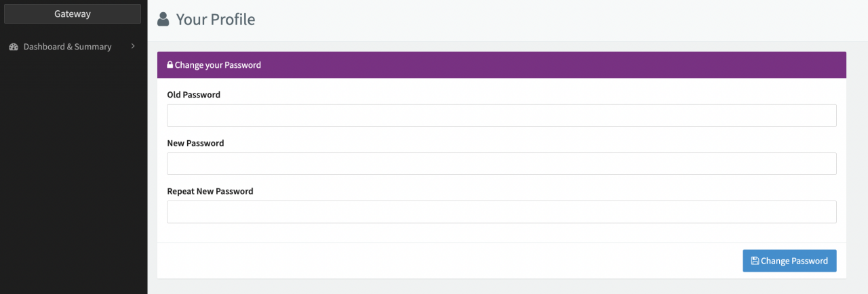The height and width of the screenshot is (294, 868).
Task: Click the Your Profile page heading
Action: coord(215,20)
